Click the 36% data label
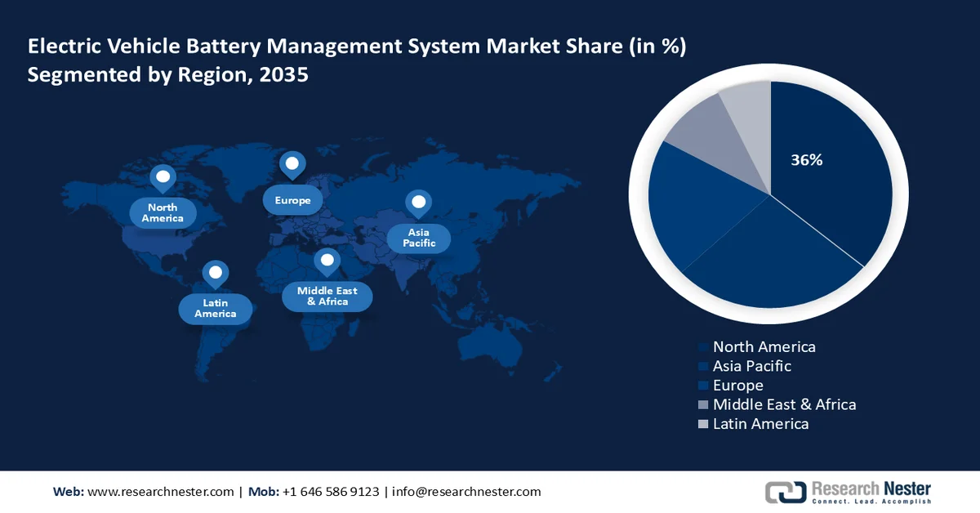Screen dimensions: 980x513 [x=806, y=161]
